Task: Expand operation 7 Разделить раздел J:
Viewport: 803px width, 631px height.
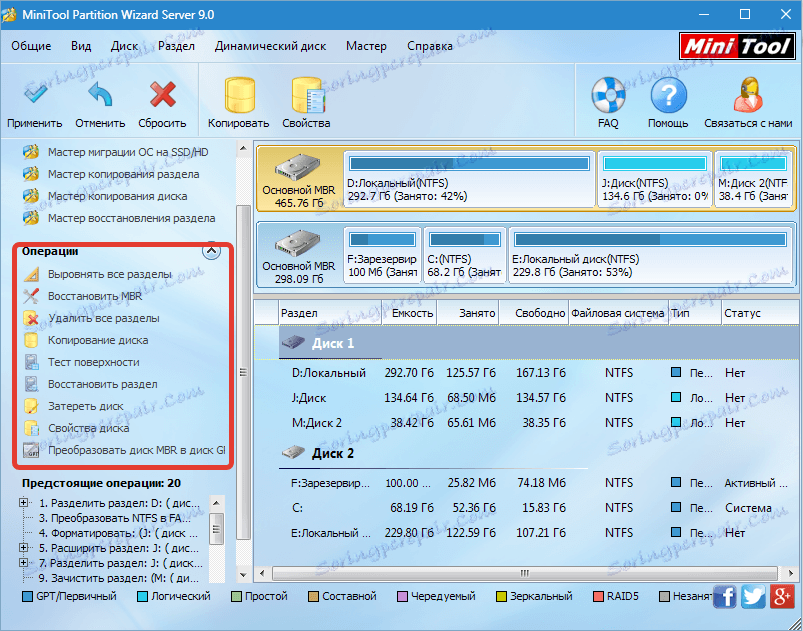Action: tap(24, 563)
